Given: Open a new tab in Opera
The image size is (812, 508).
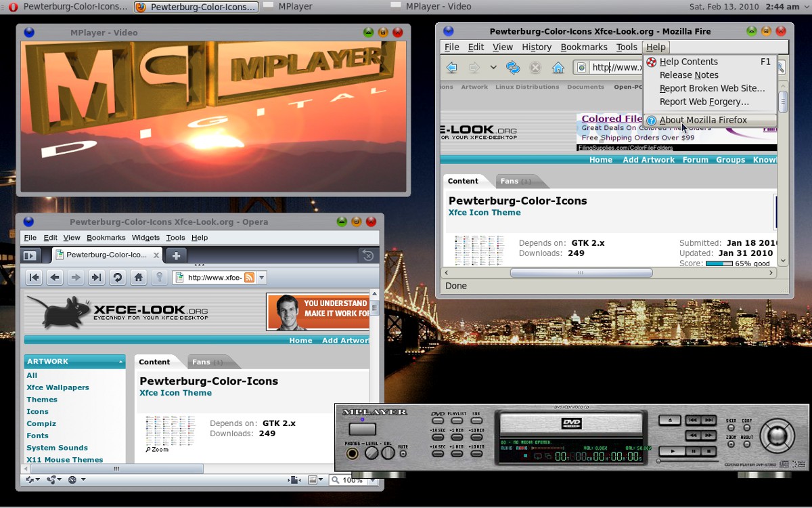Looking at the screenshot, I should coord(176,255).
